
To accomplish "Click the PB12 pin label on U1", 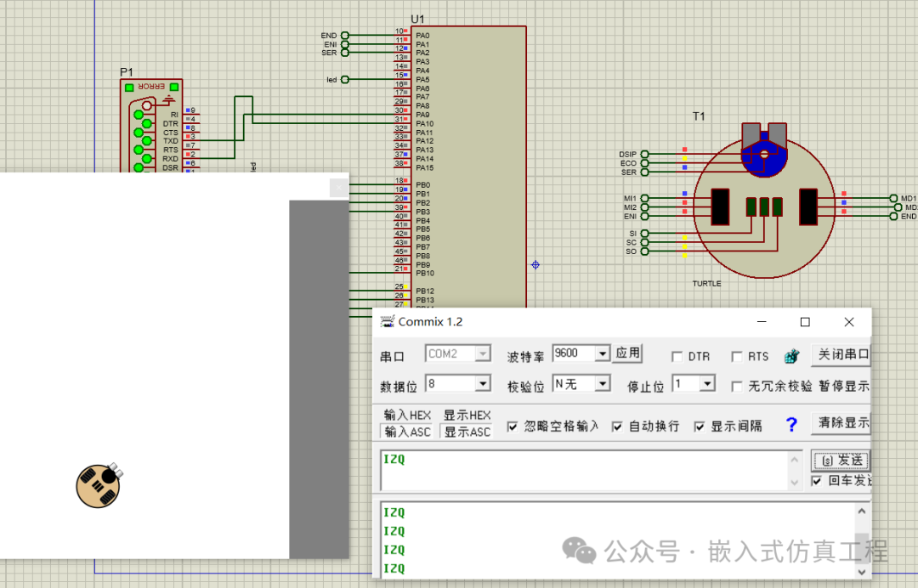I will [425, 291].
